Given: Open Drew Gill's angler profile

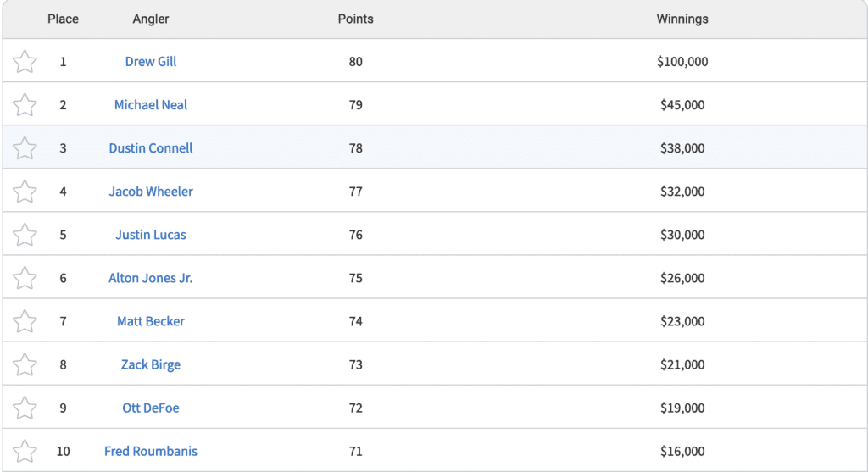Looking at the screenshot, I should (x=151, y=62).
